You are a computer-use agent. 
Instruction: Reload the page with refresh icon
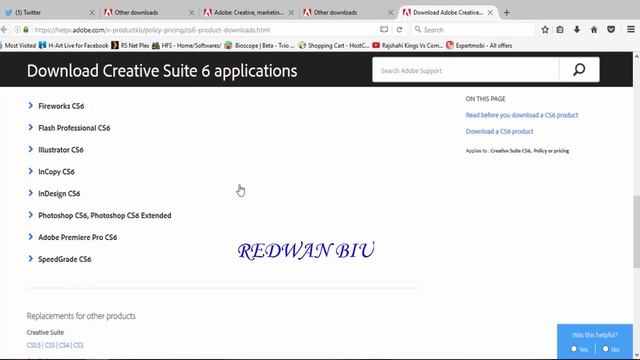(400, 29)
